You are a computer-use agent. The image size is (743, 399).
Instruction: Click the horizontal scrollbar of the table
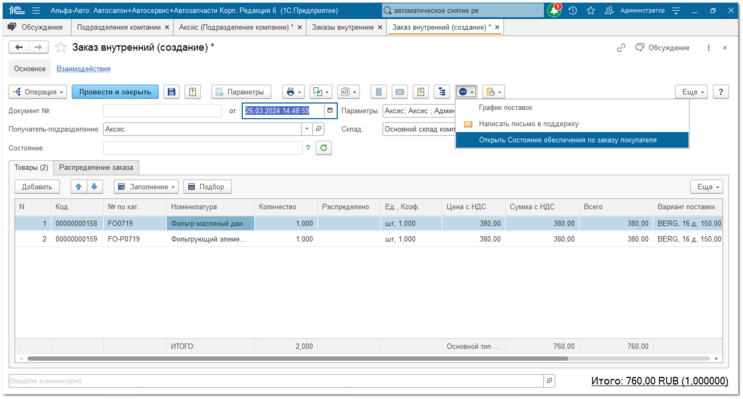click(x=298, y=358)
